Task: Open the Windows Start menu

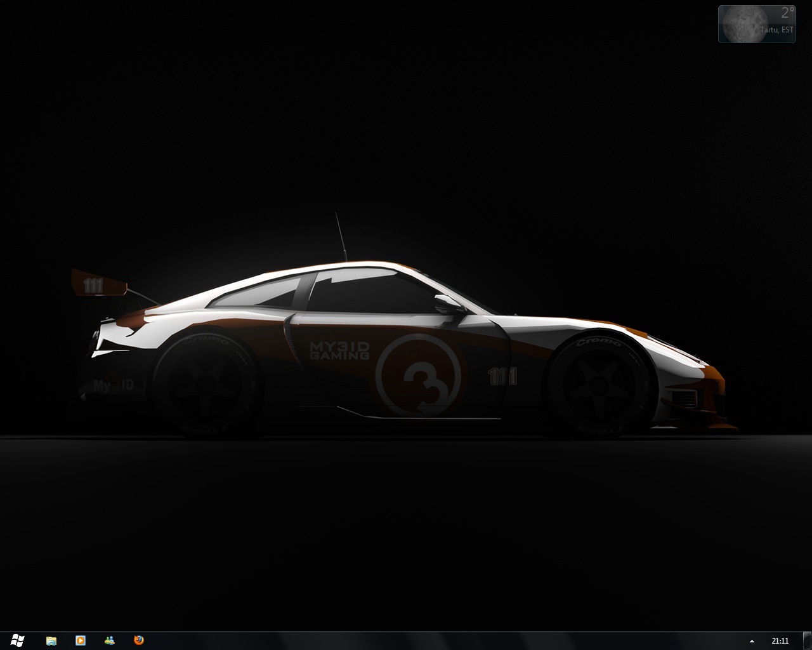Action: point(17,640)
